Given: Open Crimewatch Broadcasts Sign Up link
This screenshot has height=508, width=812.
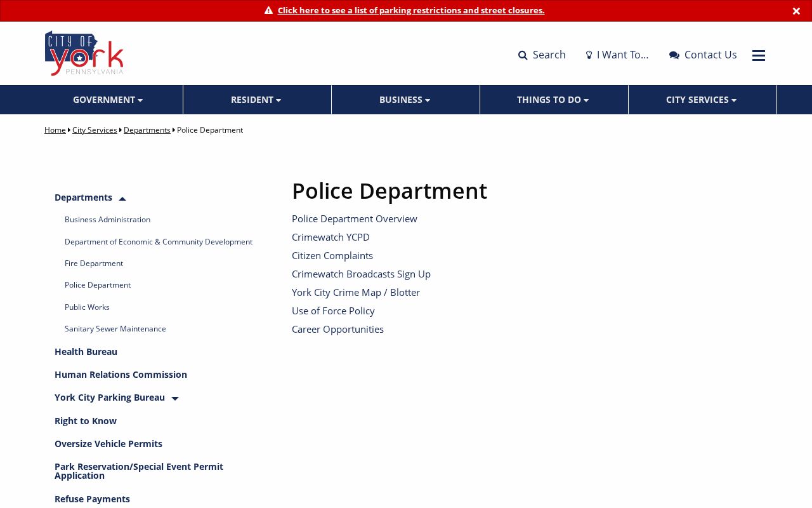Looking at the screenshot, I should pos(361,274).
